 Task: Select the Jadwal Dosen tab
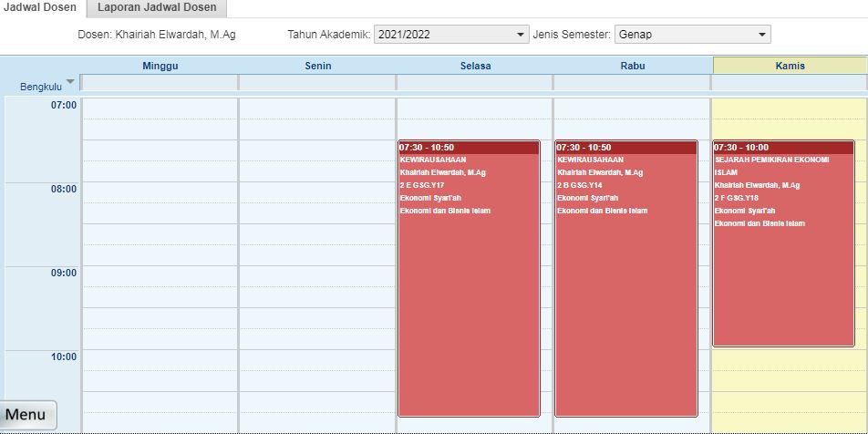pyautogui.click(x=40, y=8)
